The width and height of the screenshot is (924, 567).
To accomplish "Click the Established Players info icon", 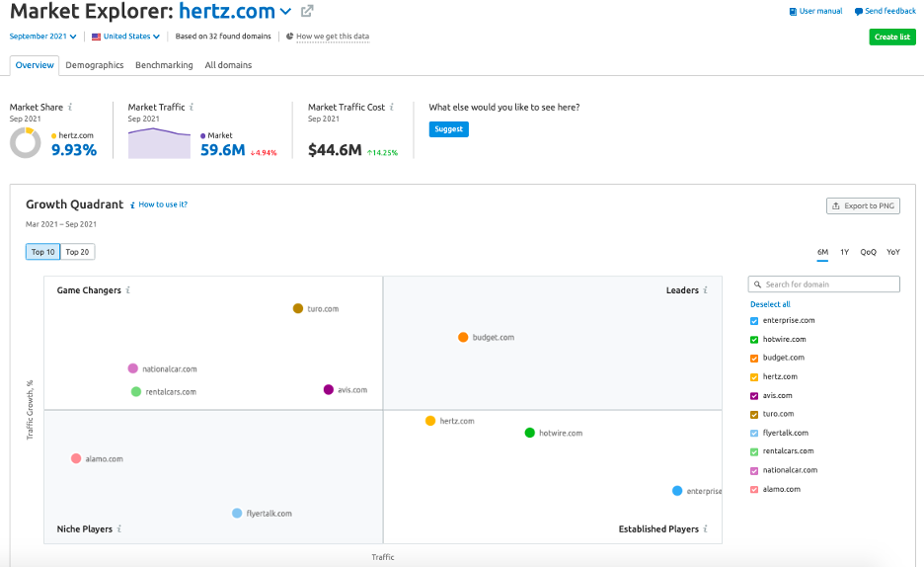I will tap(706, 528).
